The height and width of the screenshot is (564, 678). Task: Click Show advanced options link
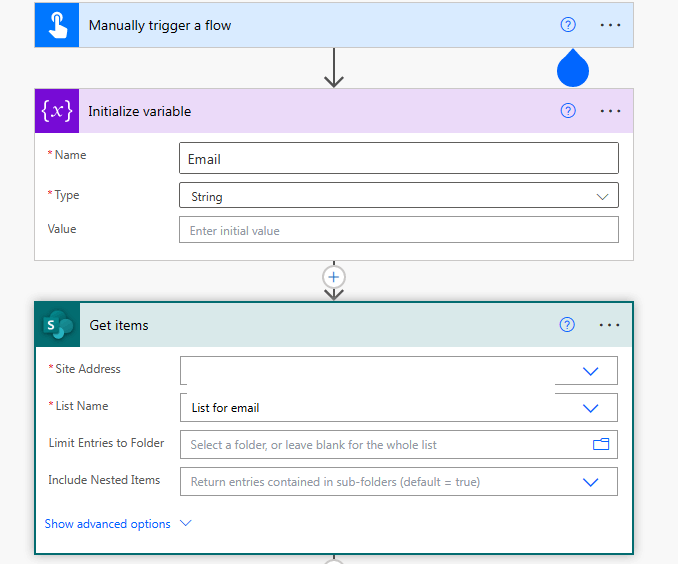click(x=108, y=524)
